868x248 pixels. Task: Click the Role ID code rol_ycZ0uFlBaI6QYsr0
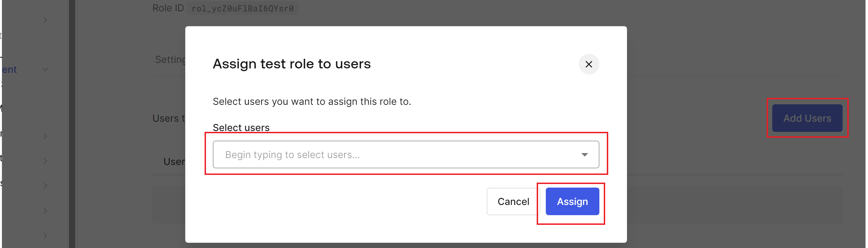pos(242,8)
